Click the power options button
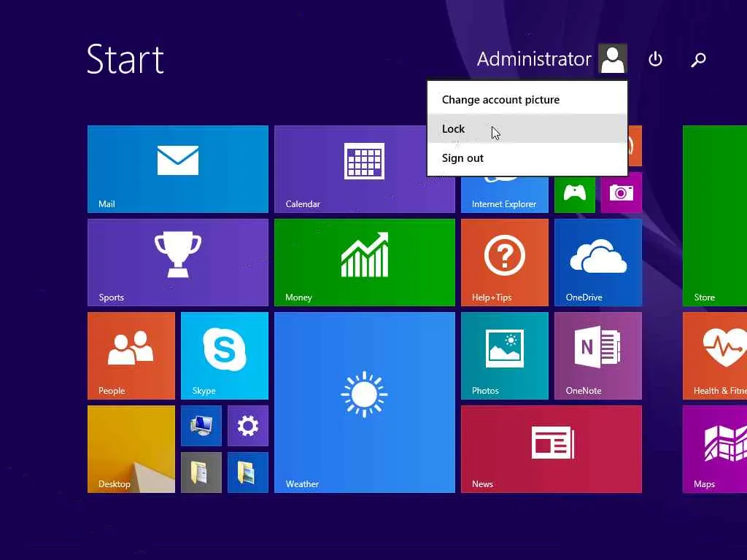 tap(656, 59)
